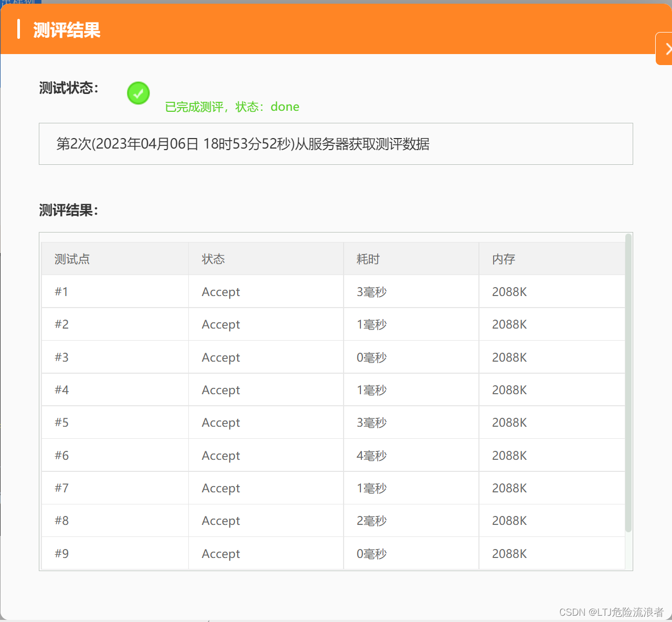
Task: Click the 测评结果 section label above table
Action: [69, 210]
